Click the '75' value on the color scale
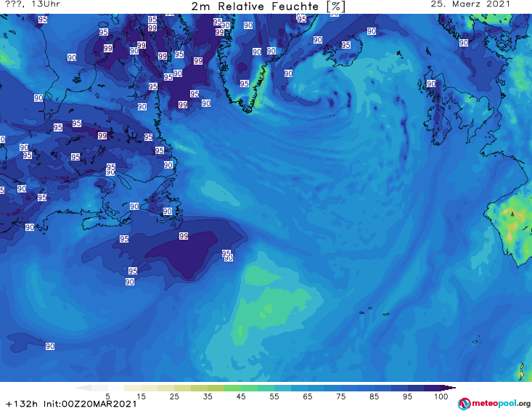 (341, 396)
